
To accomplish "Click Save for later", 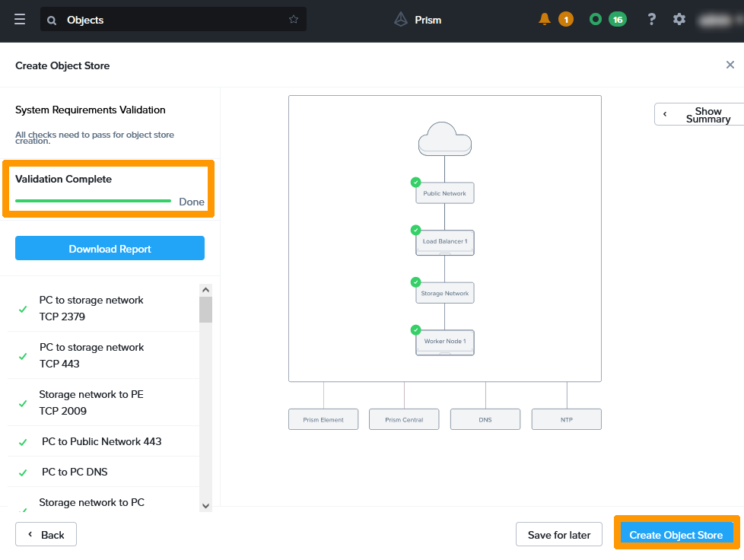I will click(x=558, y=535).
